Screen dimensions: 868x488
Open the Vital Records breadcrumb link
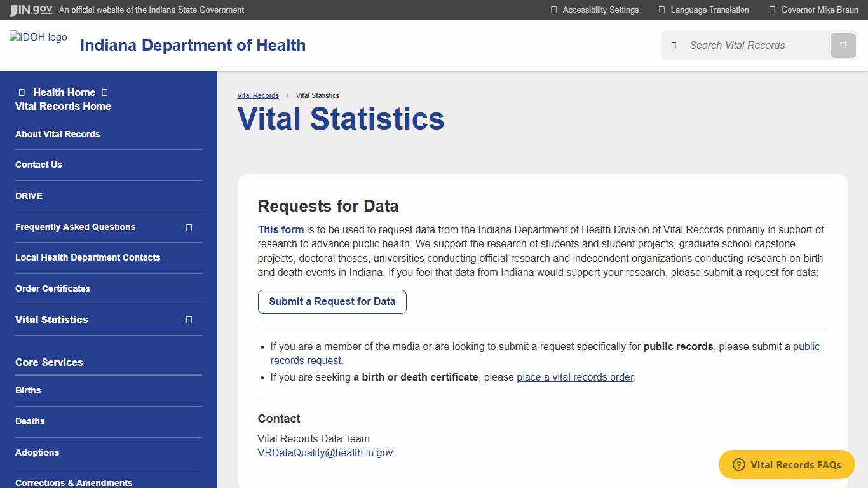pyautogui.click(x=258, y=95)
